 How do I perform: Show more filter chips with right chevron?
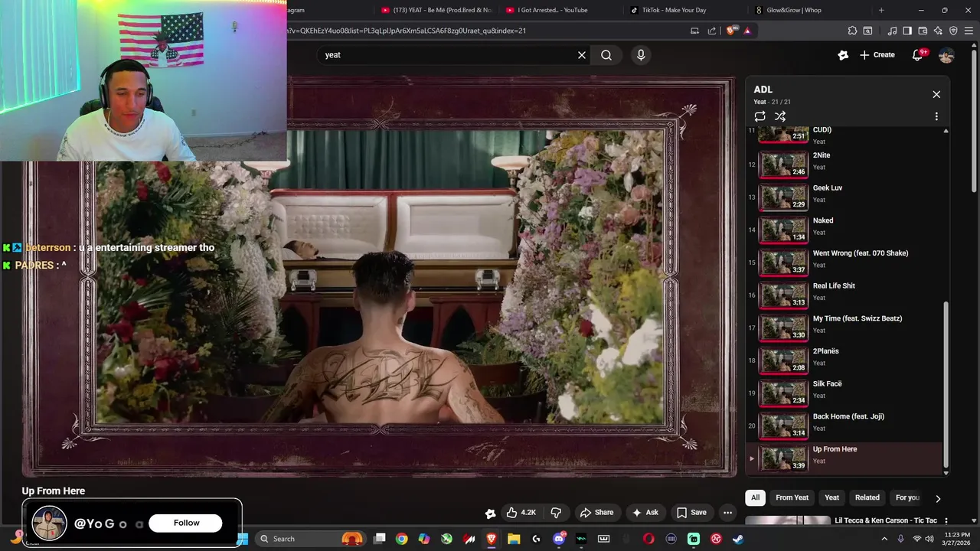coord(938,498)
